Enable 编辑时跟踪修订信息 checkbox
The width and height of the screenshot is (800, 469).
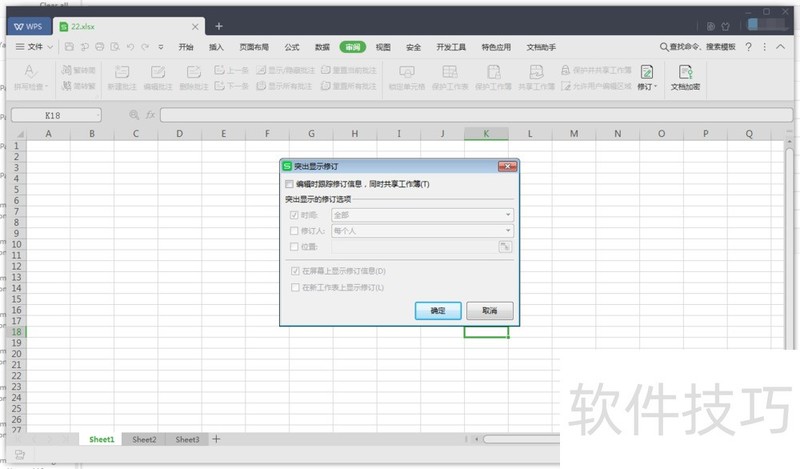click(289, 184)
